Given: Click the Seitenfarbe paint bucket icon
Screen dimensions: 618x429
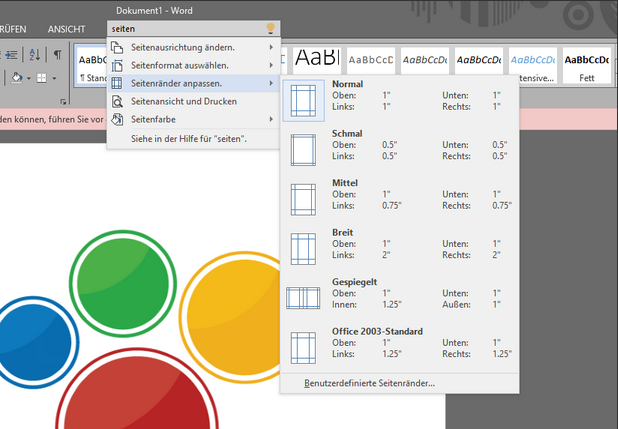Looking at the screenshot, I should 117,119.
